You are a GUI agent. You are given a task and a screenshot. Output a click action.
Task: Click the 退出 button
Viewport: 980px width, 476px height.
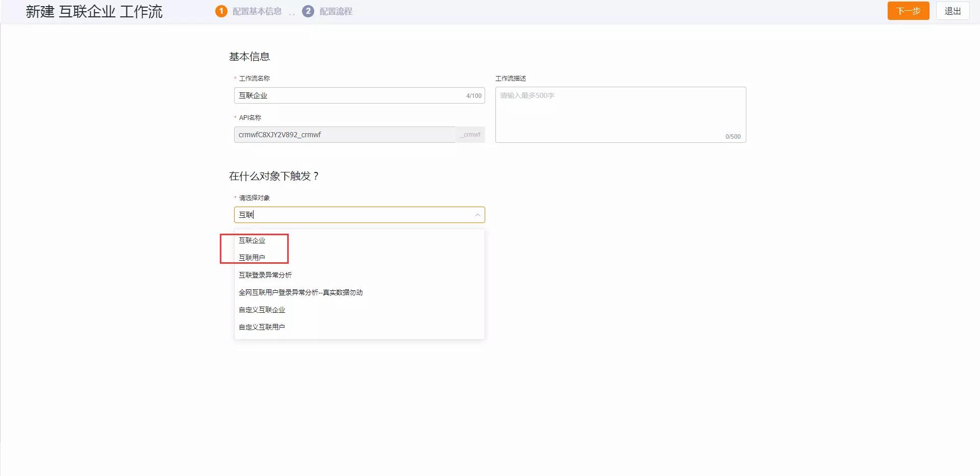click(952, 11)
